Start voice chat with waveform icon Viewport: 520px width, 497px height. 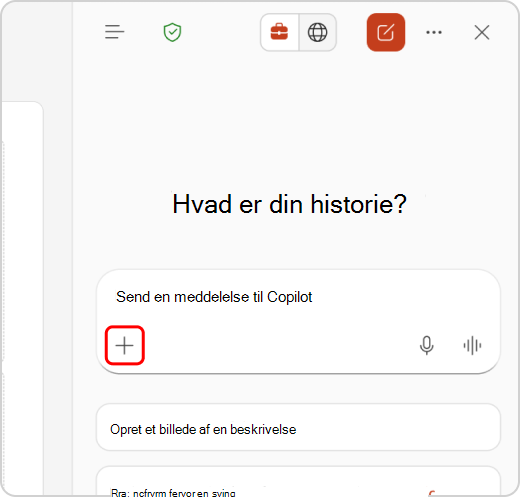pyautogui.click(x=472, y=345)
